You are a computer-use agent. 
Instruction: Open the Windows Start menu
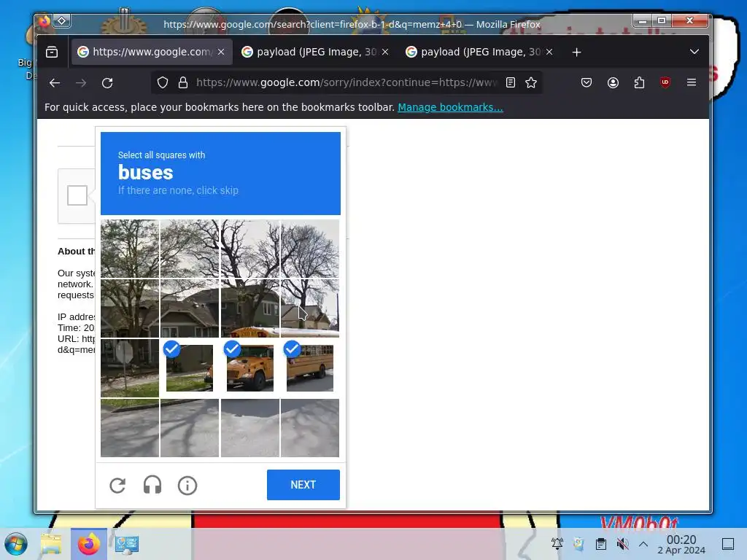16,544
